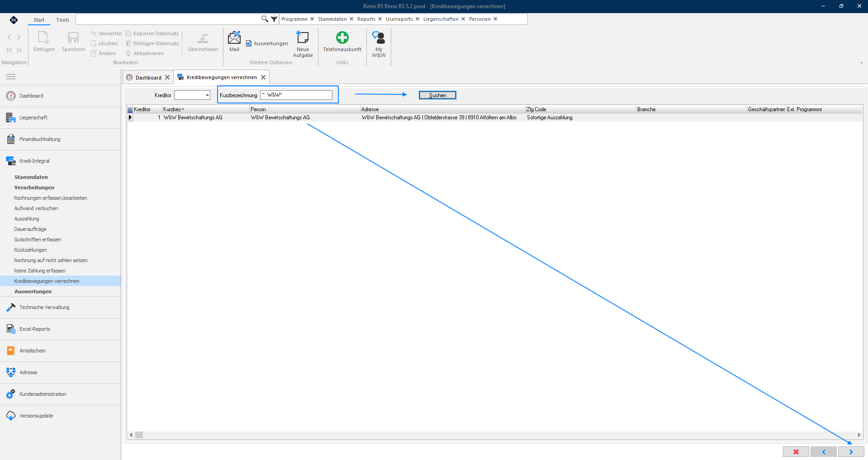Open Telefonauskunft link
Viewport: 868px width, 460px height.
(342, 42)
